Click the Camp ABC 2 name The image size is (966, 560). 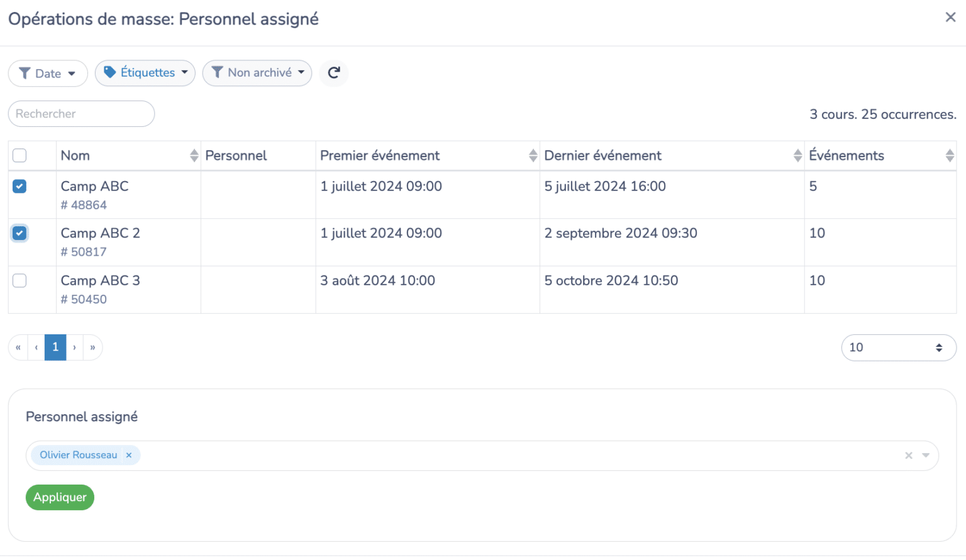(101, 233)
